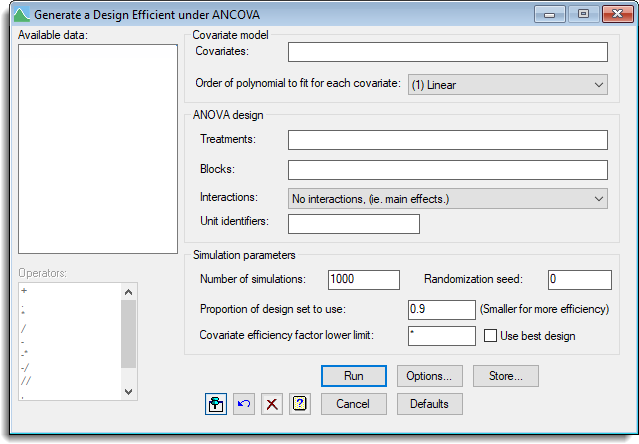
Task: Focus the Treatments text field
Action: coord(447,140)
